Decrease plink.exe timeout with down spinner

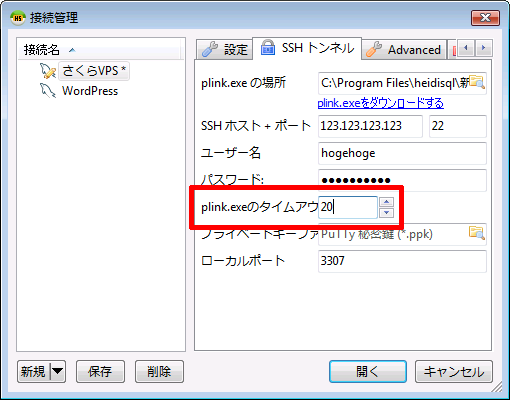[x=386, y=212]
